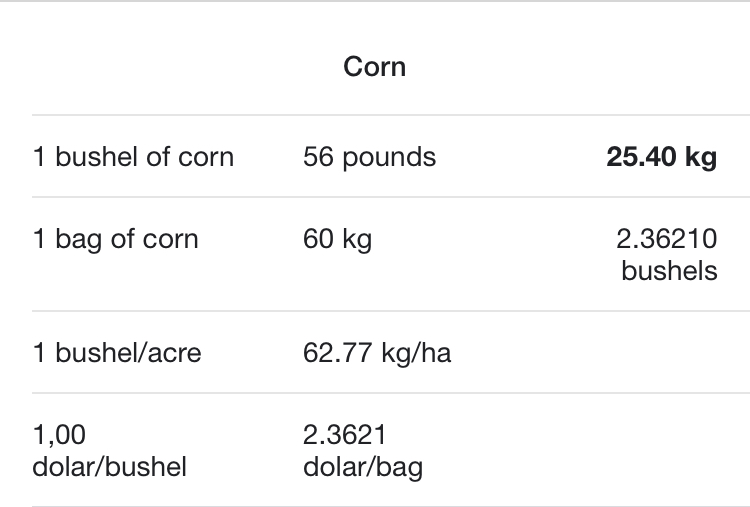Click the word 'pounds' in first row
The width and height of the screenshot is (750, 507).
[389, 158]
